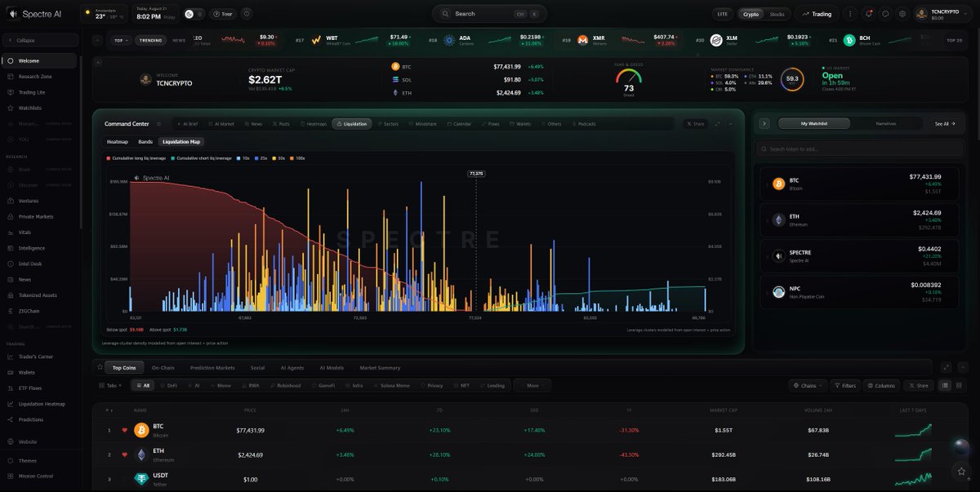Open the AI Brief tab
The height and width of the screenshot is (492, 980).
pos(187,124)
